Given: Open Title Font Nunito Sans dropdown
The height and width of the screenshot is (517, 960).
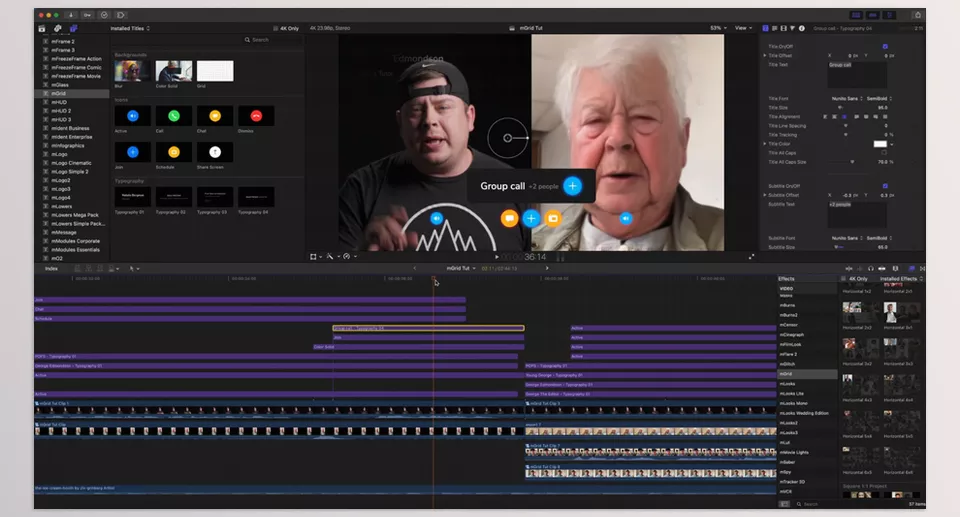Looking at the screenshot, I should 847,99.
